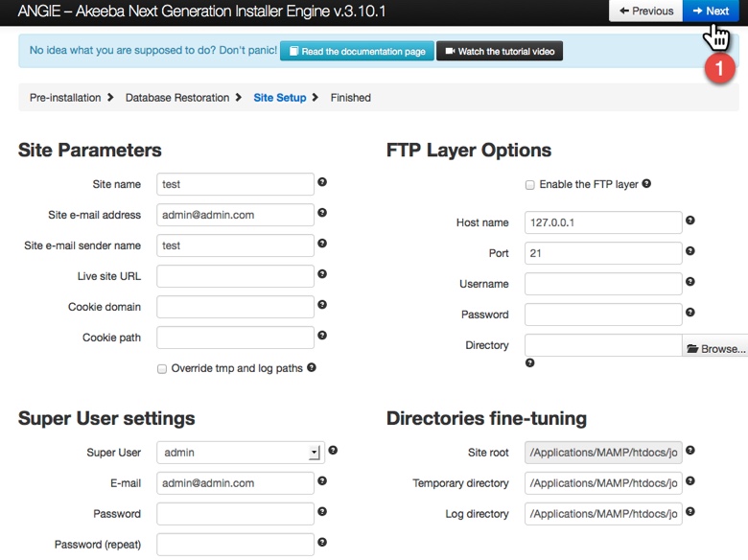Click help icon beside Super User Password field
748x560 pixels.
[322, 511]
